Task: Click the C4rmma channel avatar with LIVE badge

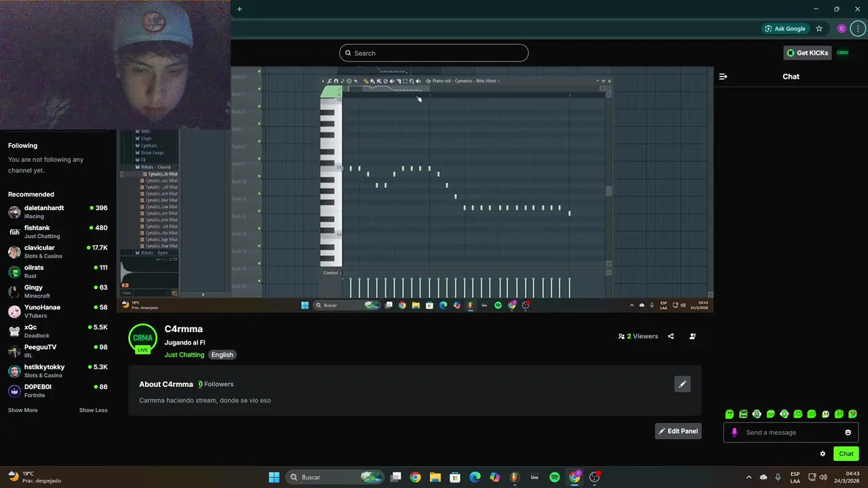Action: 142,339
